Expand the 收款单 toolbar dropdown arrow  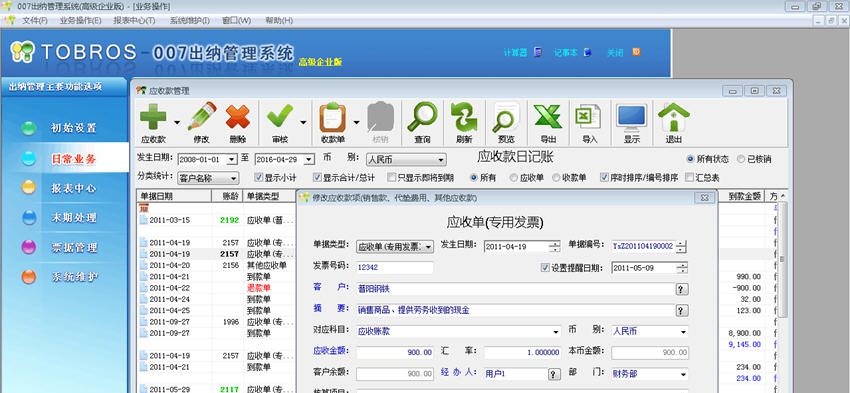pos(356,122)
